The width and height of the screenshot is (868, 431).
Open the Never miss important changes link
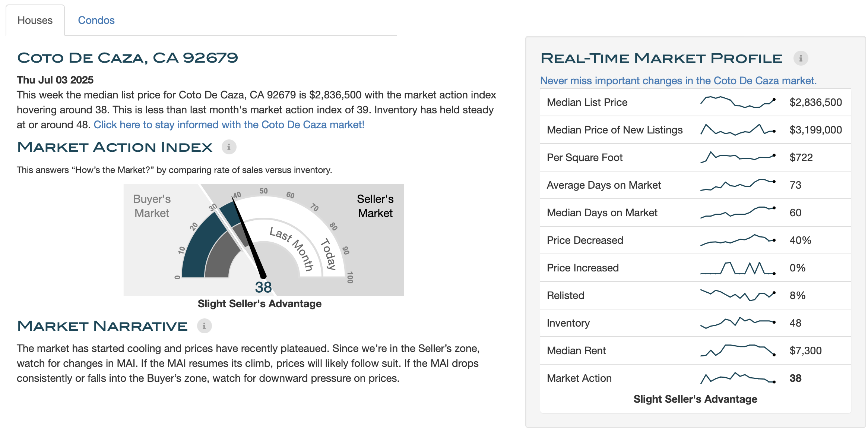click(x=678, y=81)
